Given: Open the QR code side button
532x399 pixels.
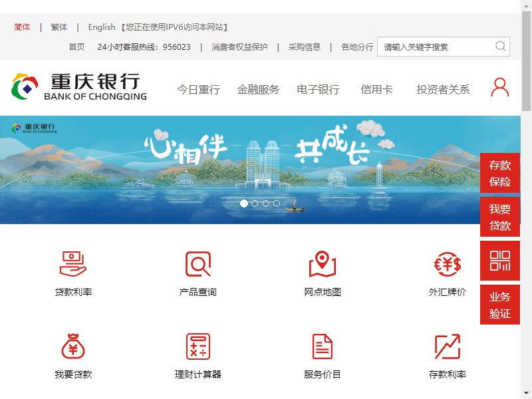Looking at the screenshot, I should click(x=500, y=261).
